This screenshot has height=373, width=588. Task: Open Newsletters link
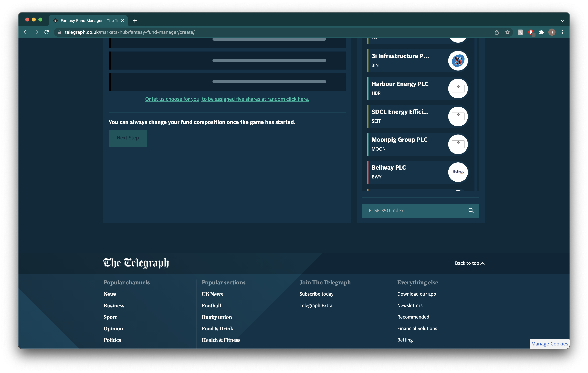[410, 305]
